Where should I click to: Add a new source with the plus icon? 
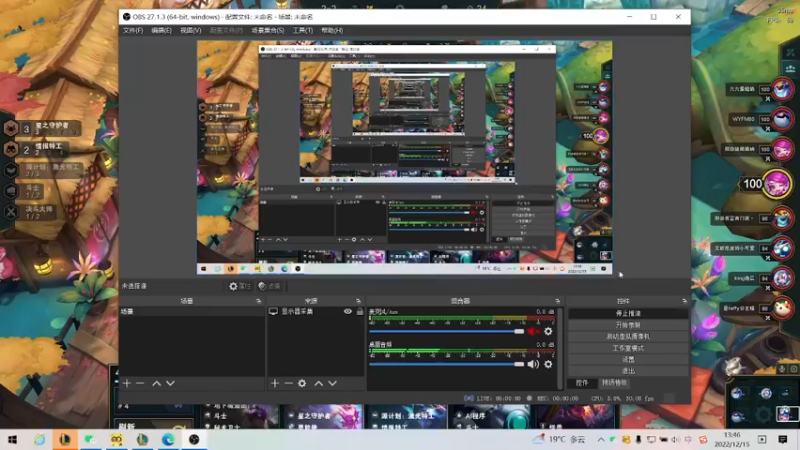point(275,383)
